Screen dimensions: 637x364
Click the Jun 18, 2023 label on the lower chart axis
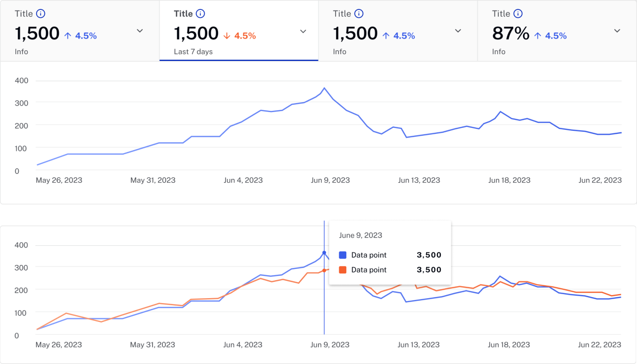click(509, 345)
